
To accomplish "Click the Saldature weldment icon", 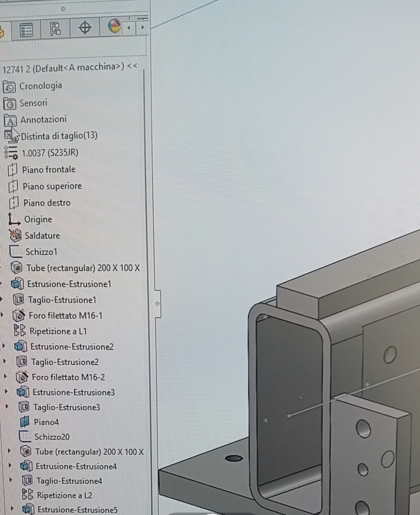I will pos(15,236).
